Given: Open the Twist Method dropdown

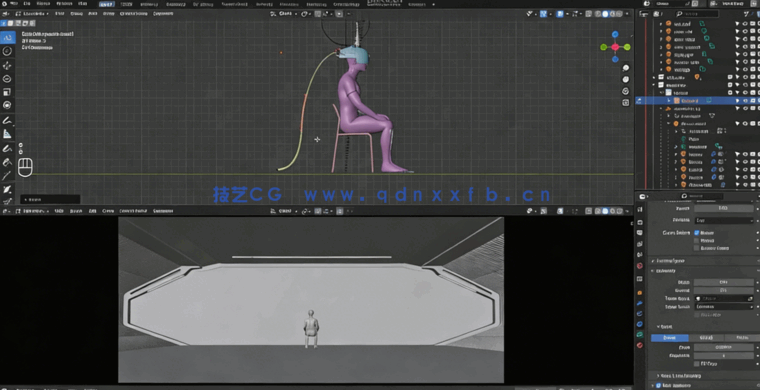Looking at the screenshot, I should click(724, 220).
